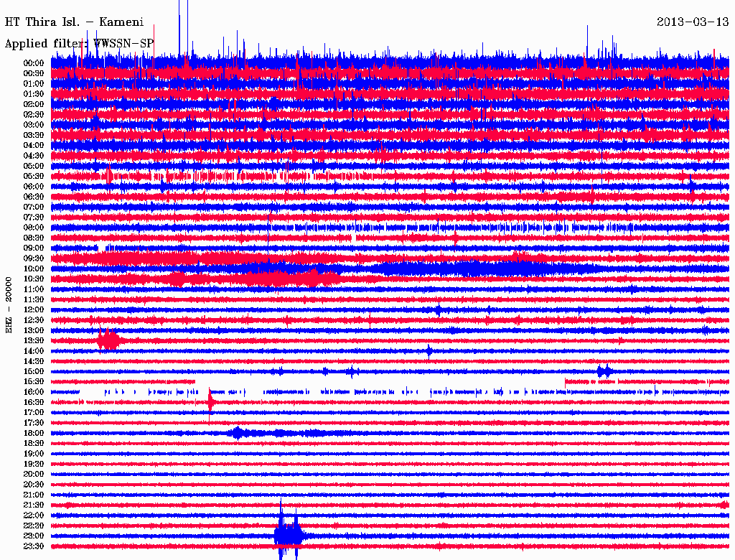
Task: Click the 17:00 time label
Action: point(34,413)
